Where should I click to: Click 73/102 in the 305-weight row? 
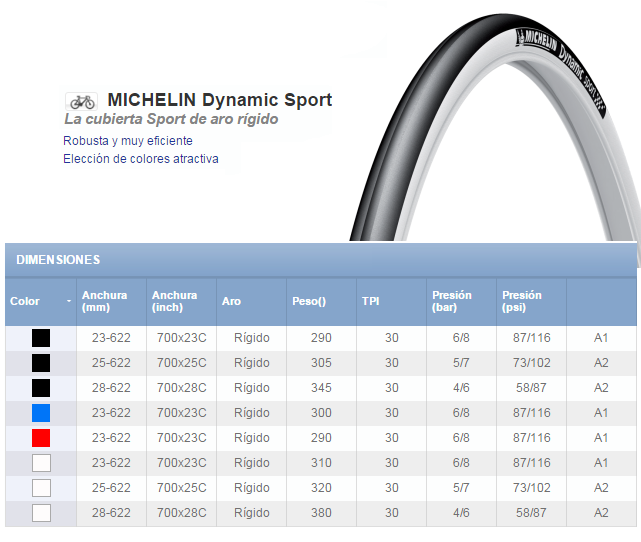[x=532, y=363]
